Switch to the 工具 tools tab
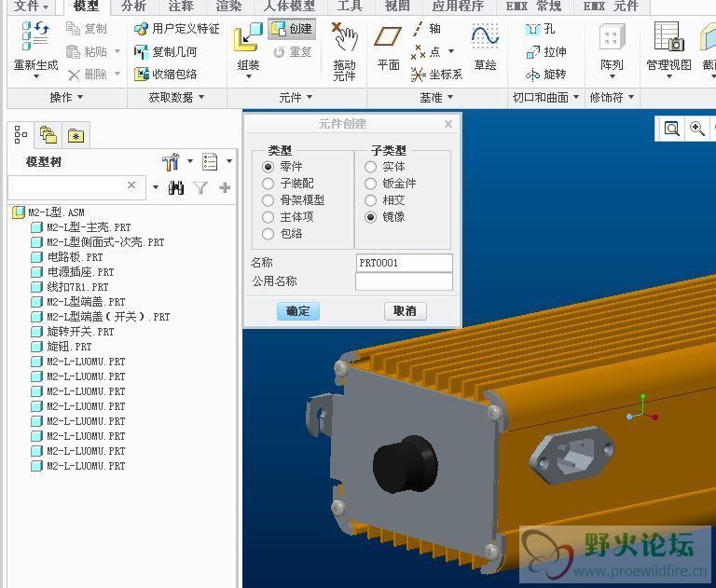This screenshot has width=716, height=588. (x=350, y=7)
